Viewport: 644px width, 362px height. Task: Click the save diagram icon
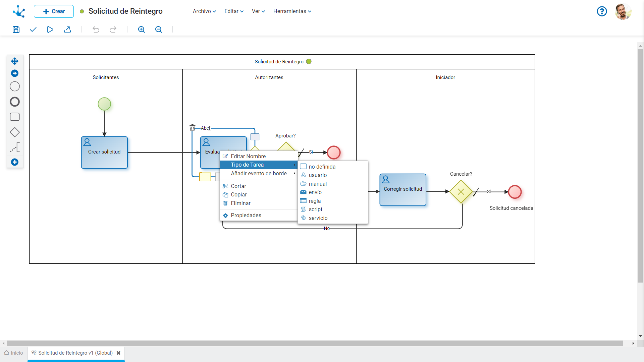16,29
